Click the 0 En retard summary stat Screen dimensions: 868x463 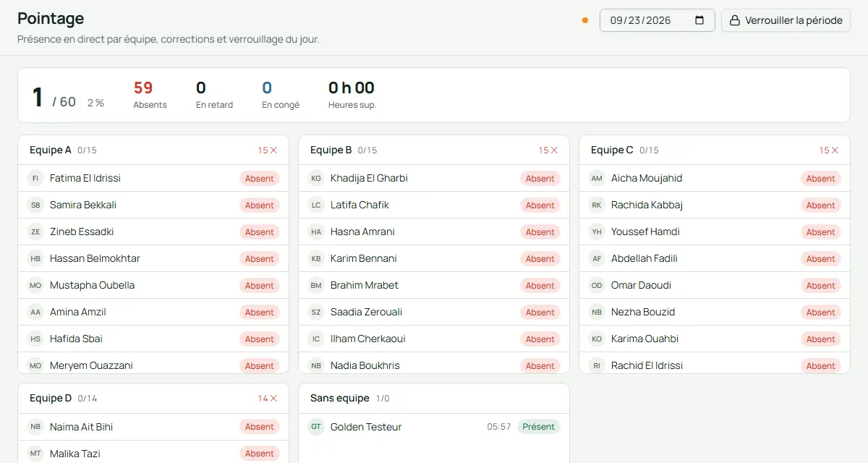pos(214,95)
